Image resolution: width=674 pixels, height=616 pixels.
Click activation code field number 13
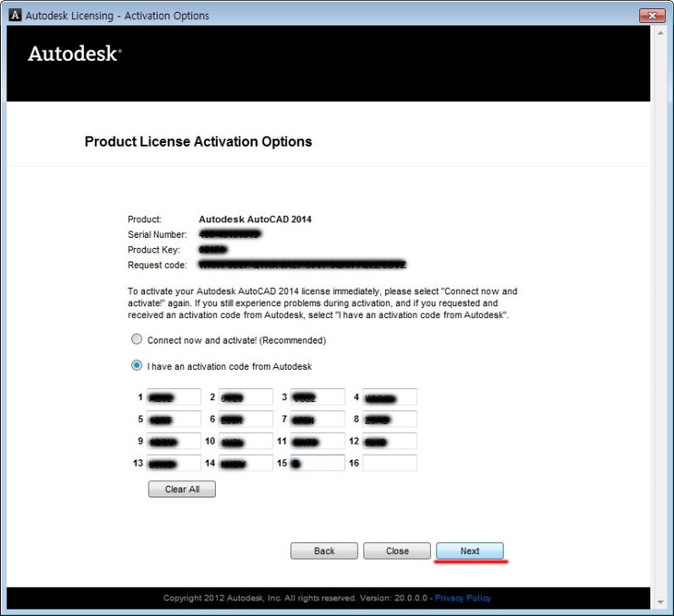(174, 463)
